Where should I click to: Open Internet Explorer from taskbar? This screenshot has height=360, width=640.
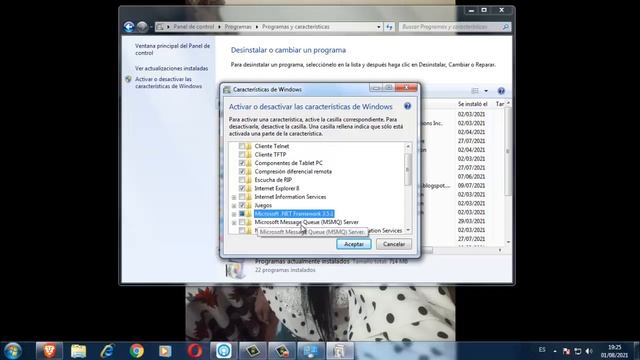[107, 351]
